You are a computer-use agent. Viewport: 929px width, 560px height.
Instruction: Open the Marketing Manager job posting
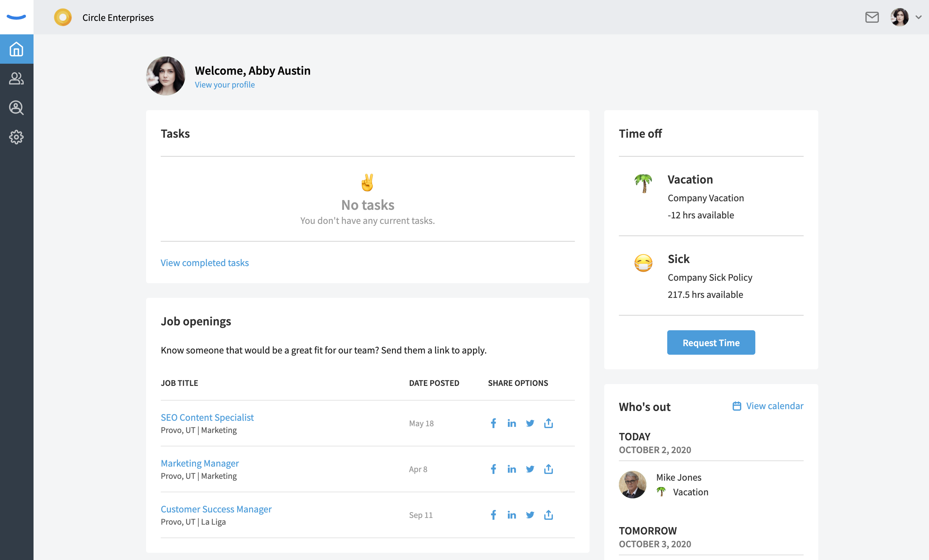coord(200,463)
